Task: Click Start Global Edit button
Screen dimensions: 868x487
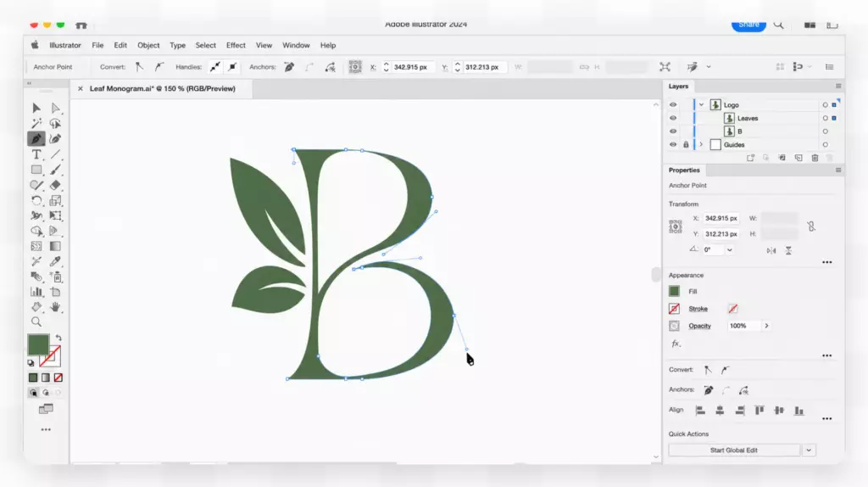Action: (733, 451)
